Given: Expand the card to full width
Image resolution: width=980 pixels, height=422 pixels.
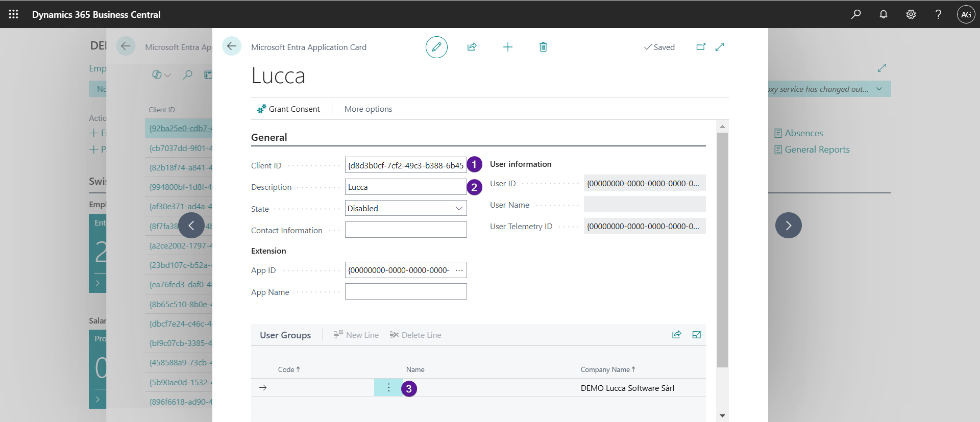Looking at the screenshot, I should (x=720, y=47).
